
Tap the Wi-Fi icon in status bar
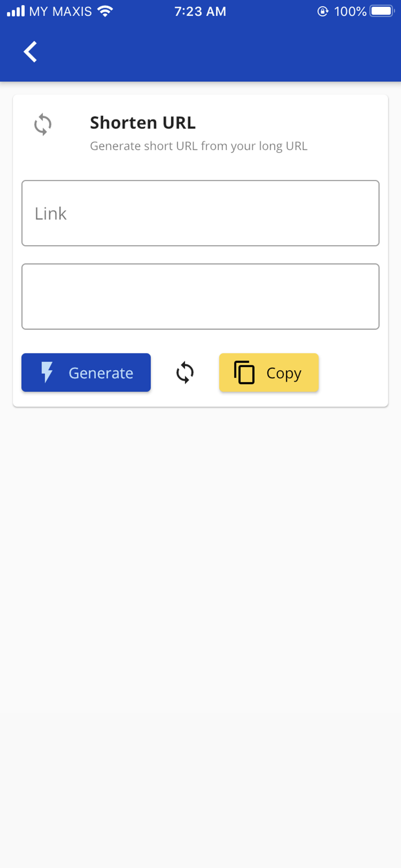coord(105,11)
